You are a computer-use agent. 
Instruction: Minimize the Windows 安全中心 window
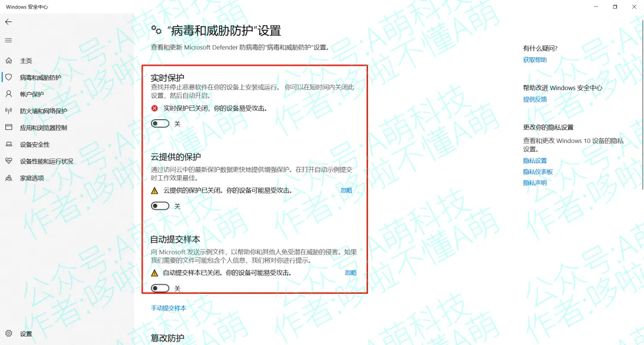pos(596,7)
